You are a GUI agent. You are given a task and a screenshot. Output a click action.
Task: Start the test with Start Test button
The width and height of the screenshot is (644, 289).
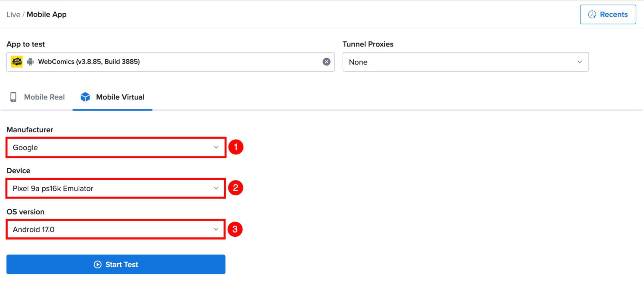tap(116, 264)
